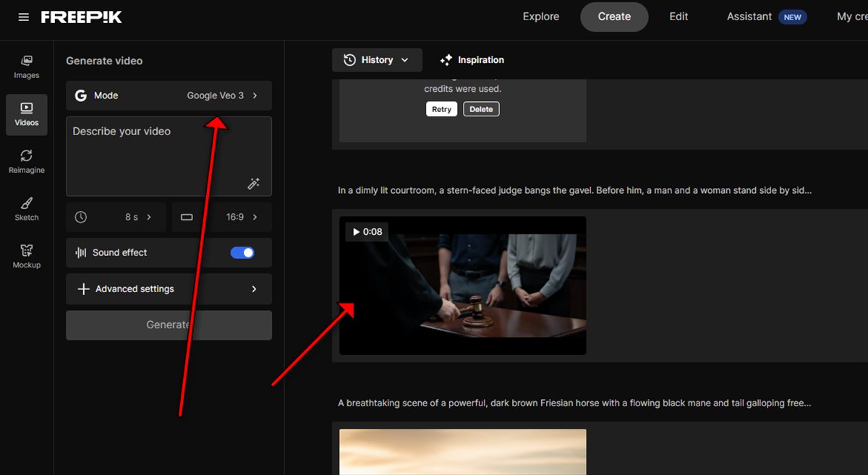
Task: Select the Videos sidebar tool
Action: click(27, 114)
